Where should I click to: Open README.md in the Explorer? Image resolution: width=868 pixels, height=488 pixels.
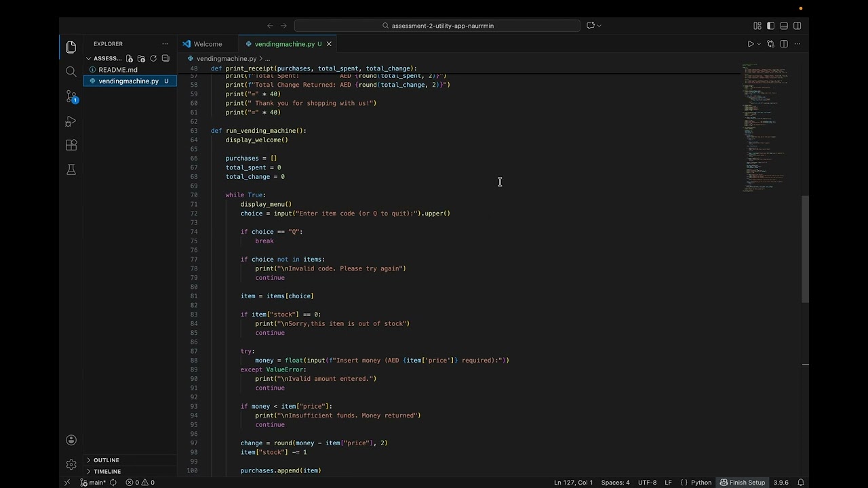[118, 70]
